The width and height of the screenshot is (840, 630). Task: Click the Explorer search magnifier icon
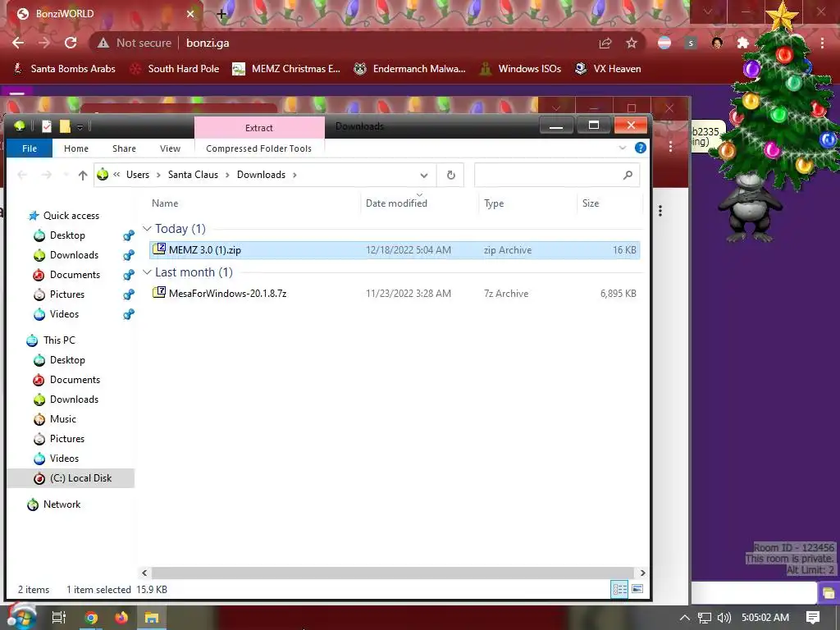628,176
